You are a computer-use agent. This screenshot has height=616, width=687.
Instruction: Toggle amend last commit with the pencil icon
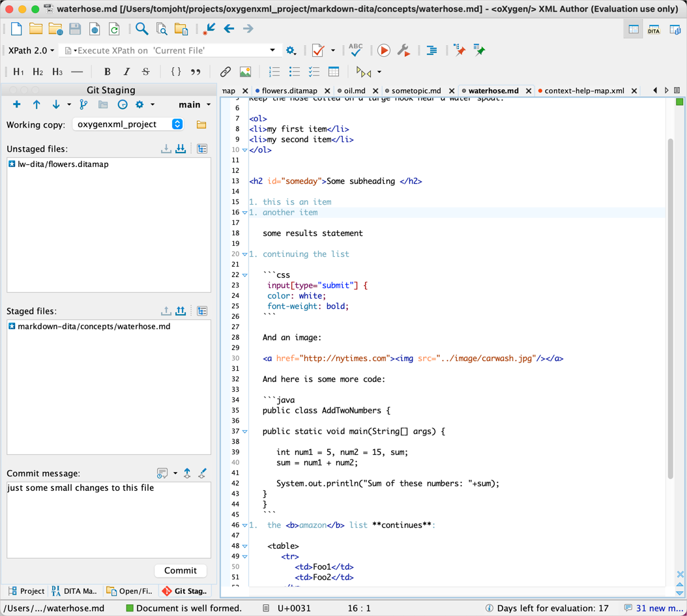click(202, 473)
